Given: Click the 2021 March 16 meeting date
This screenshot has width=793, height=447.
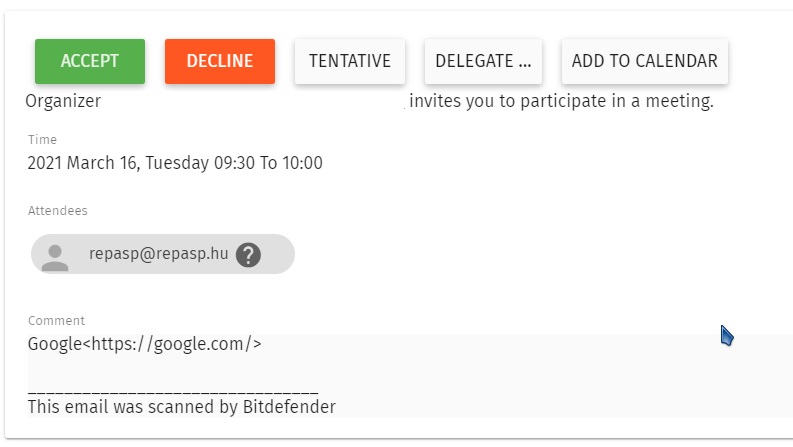Looking at the screenshot, I should pyautogui.click(x=118, y=163).
